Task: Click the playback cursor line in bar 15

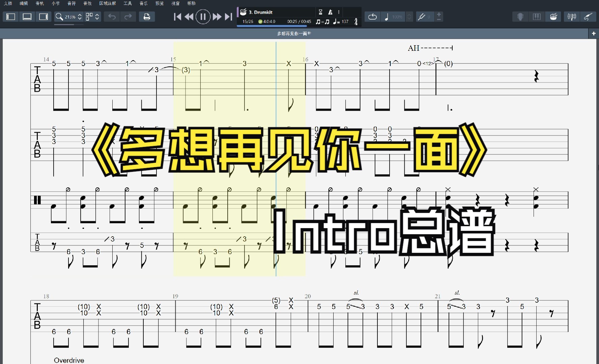Action: [x=276, y=159]
